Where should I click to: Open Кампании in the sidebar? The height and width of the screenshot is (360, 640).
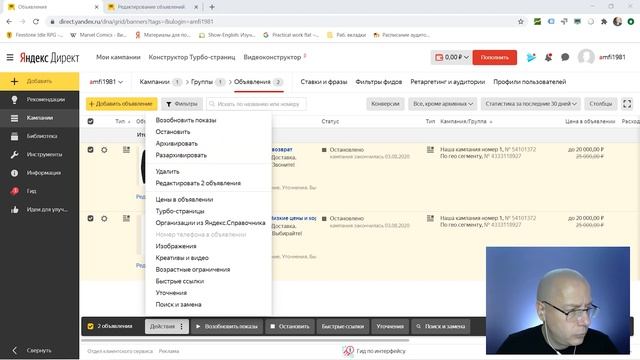coord(40,118)
